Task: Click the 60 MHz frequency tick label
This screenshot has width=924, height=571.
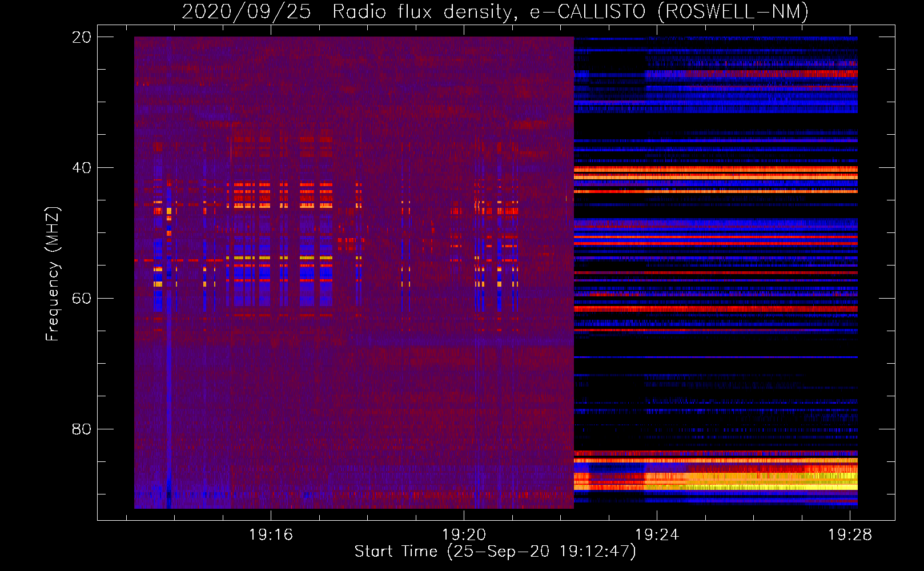Action: pyautogui.click(x=81, y=299)
